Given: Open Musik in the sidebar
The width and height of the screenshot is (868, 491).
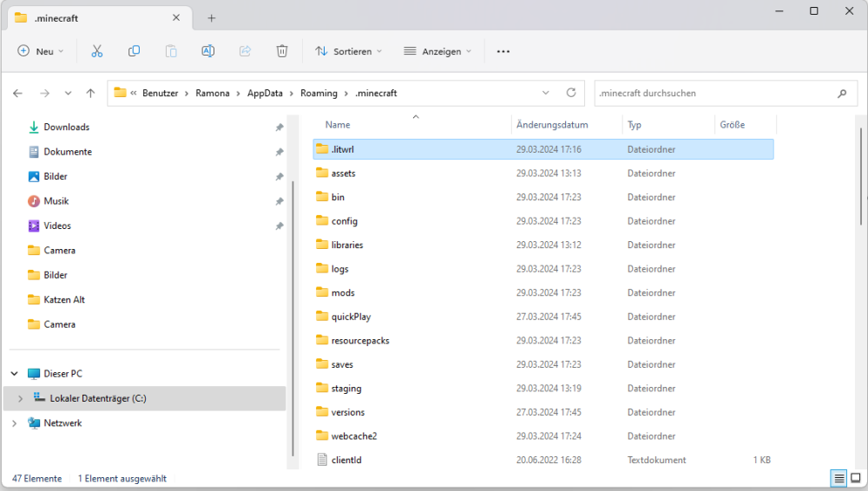Looking at the screenshot, I should 56,201.
